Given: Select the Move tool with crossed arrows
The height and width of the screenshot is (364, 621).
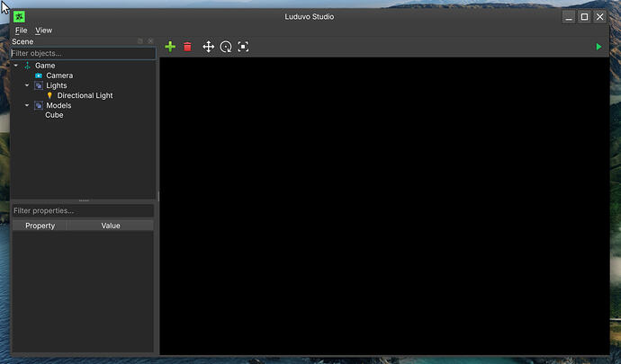Looking at the screenshot, I should pos(208,47).
